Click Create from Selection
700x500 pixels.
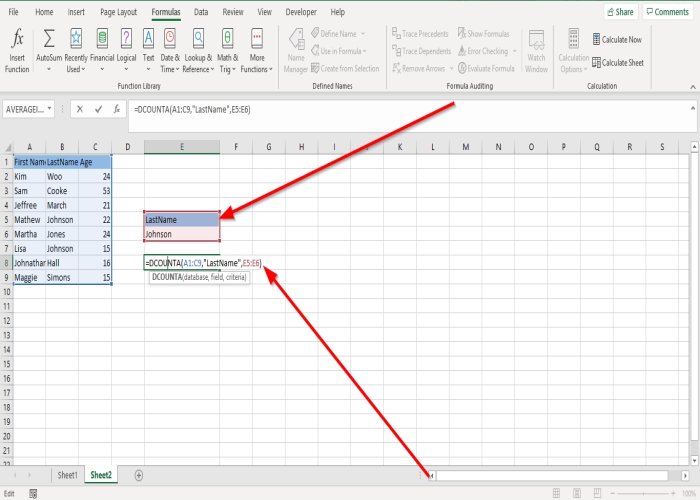pos(345,68)
